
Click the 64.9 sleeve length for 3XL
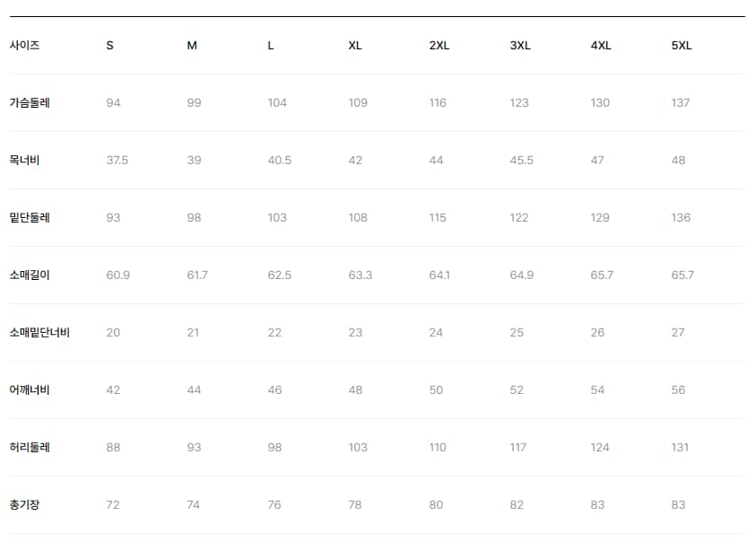[x=522, y=275]
